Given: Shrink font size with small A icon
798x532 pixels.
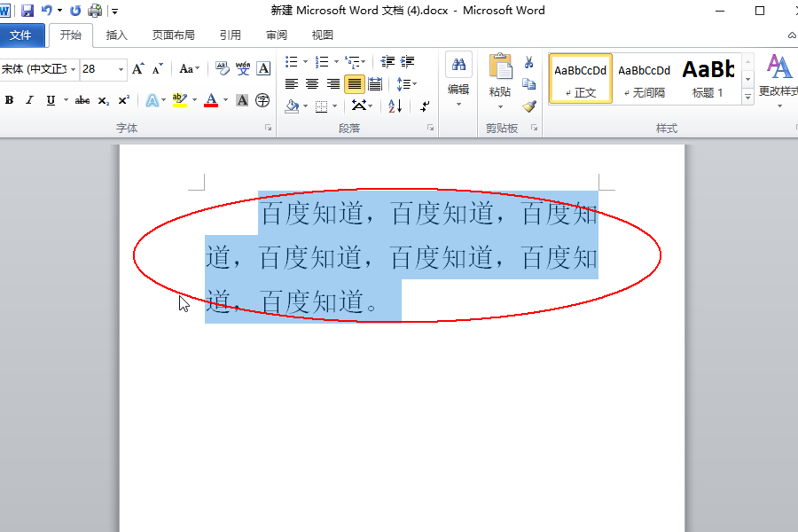Looking at the screenshot, I should point(158,69).
